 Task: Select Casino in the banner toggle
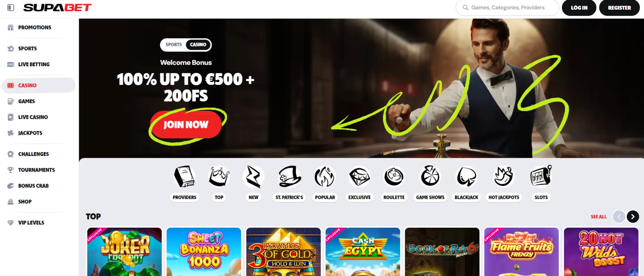click(198, 45)
